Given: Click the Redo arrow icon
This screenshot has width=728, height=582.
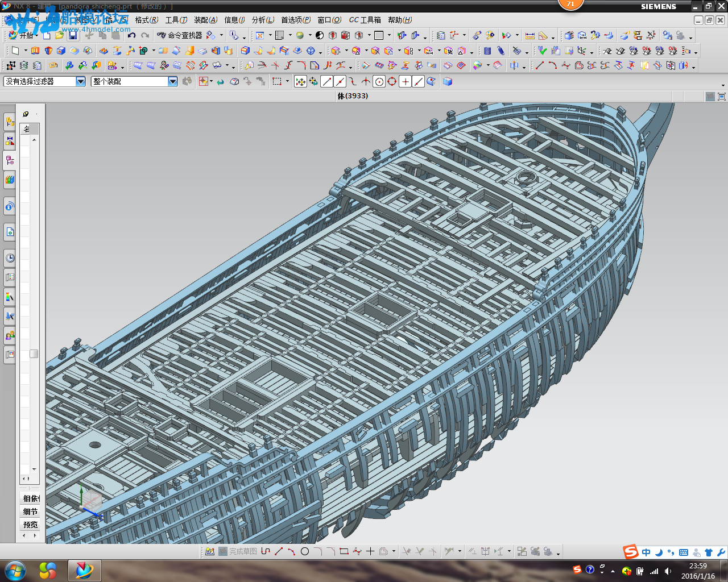Looking at the screenshot, I should click(x=145, y=35).
